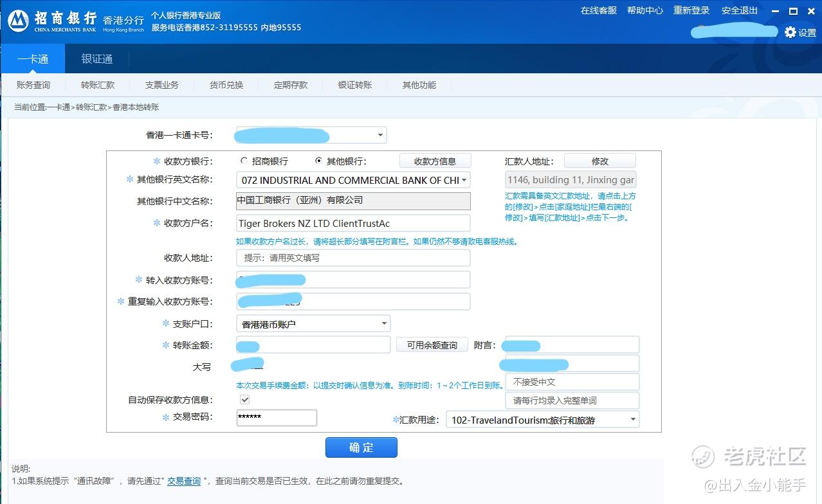Click the 修改 button for remitter address

coord(600,161)
